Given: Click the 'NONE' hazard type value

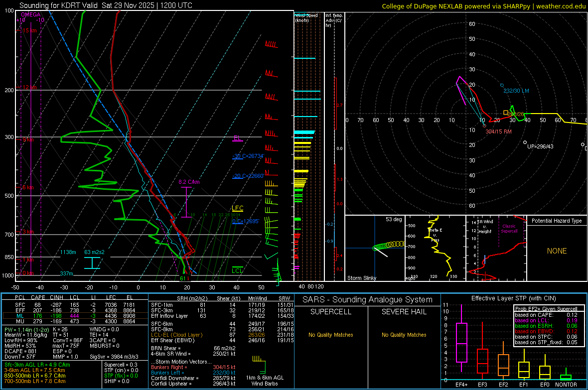Looking at the screenshot, I should point(557,251).
